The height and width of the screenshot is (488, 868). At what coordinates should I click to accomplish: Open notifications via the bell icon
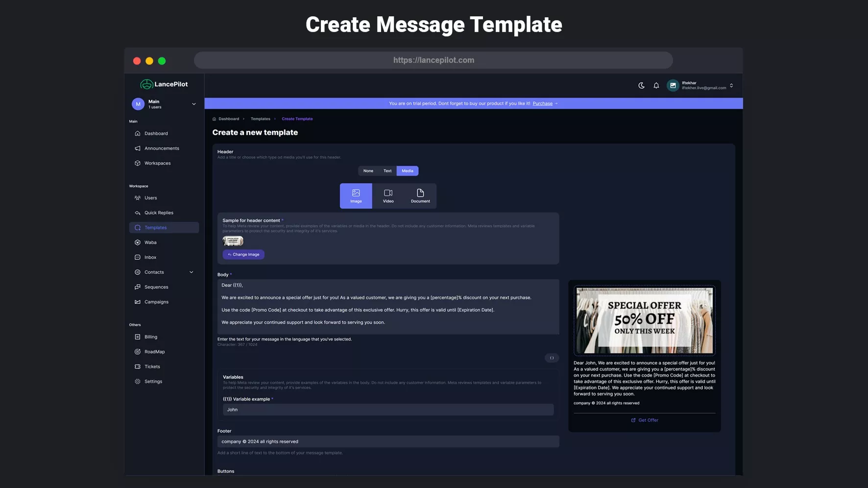656,85
